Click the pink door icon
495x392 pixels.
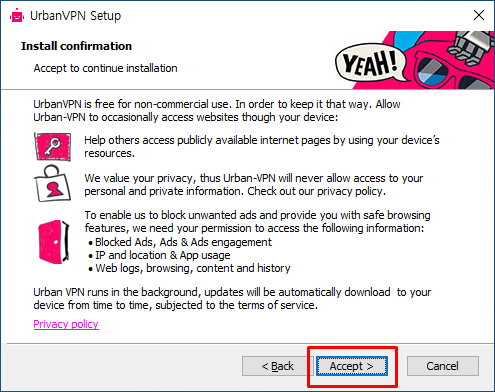click(54, 242)
